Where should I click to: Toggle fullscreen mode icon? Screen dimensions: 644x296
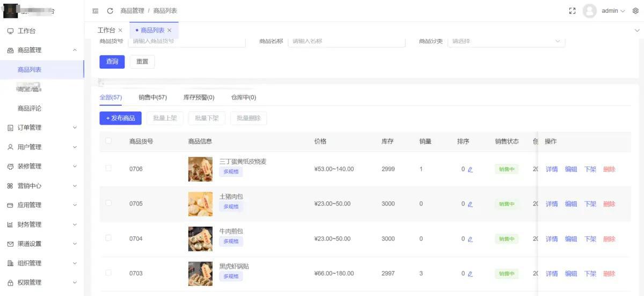(x=572, y=11)
